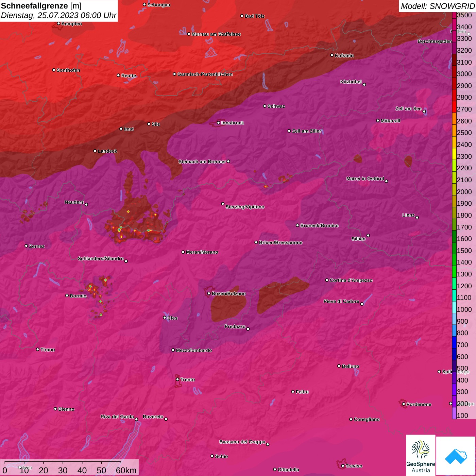Click the Bad Tölz location dot
Viewport: 476px width, 476px height.
(242, 16)
